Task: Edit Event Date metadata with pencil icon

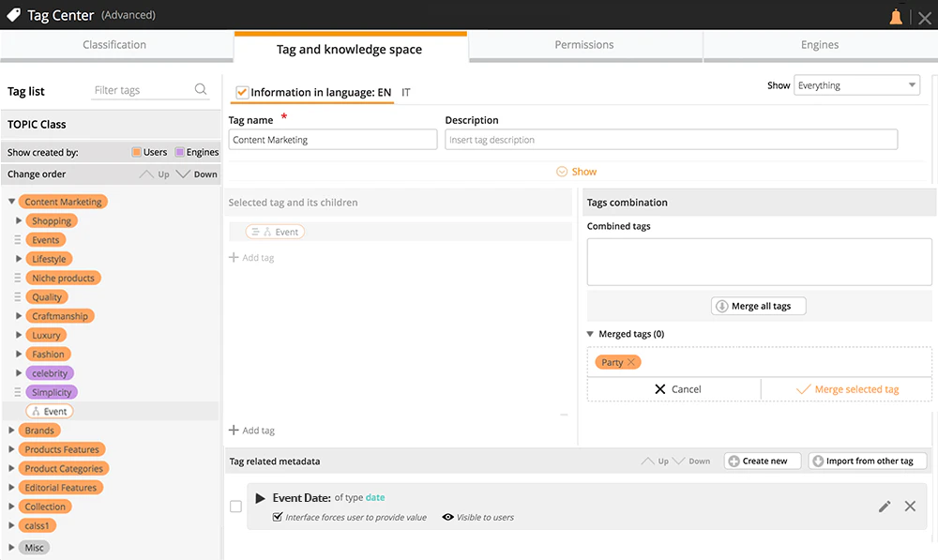Action: [x=885, y=507]
